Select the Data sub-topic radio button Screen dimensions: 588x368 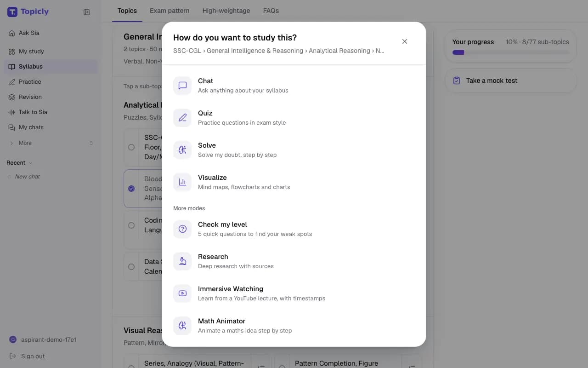point(131,267)
